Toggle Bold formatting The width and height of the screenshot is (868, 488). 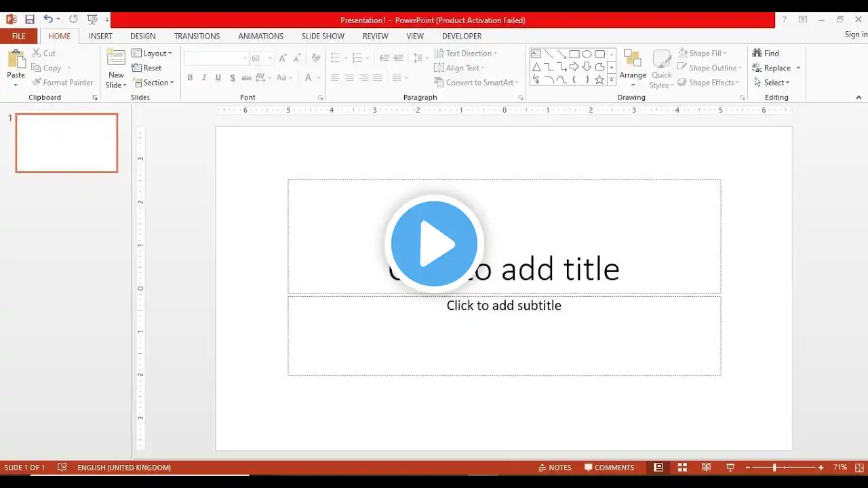coord(190,78)
